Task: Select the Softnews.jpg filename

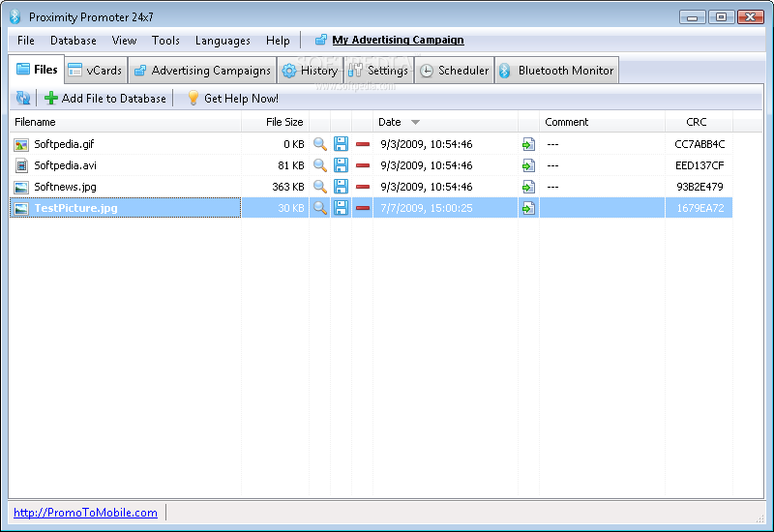Action: 65,187
